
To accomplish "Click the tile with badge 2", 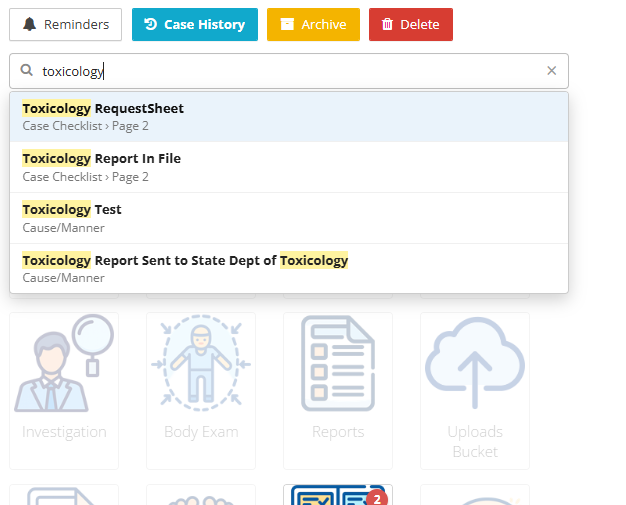I will click(338, 495).
